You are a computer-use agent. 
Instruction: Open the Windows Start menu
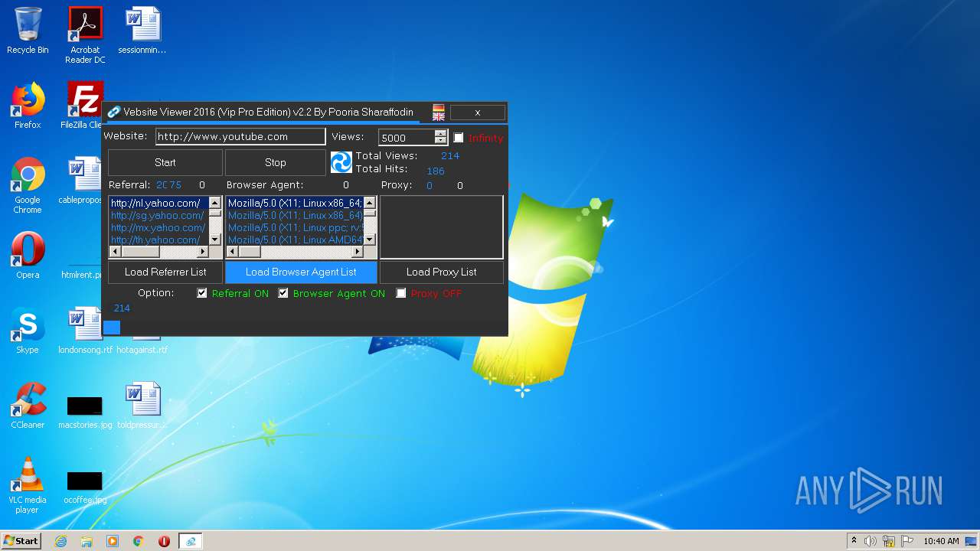[x=21, y=541]
